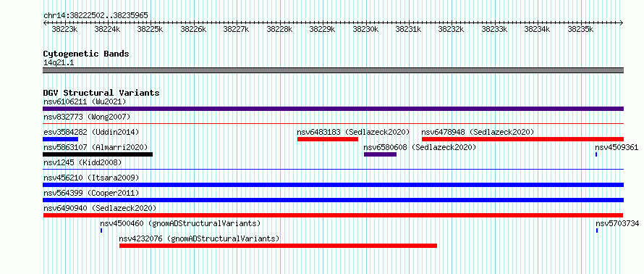Click the 38227k ruler label
The height and width of the screenshot is (274, 644).
click(236, 29)
